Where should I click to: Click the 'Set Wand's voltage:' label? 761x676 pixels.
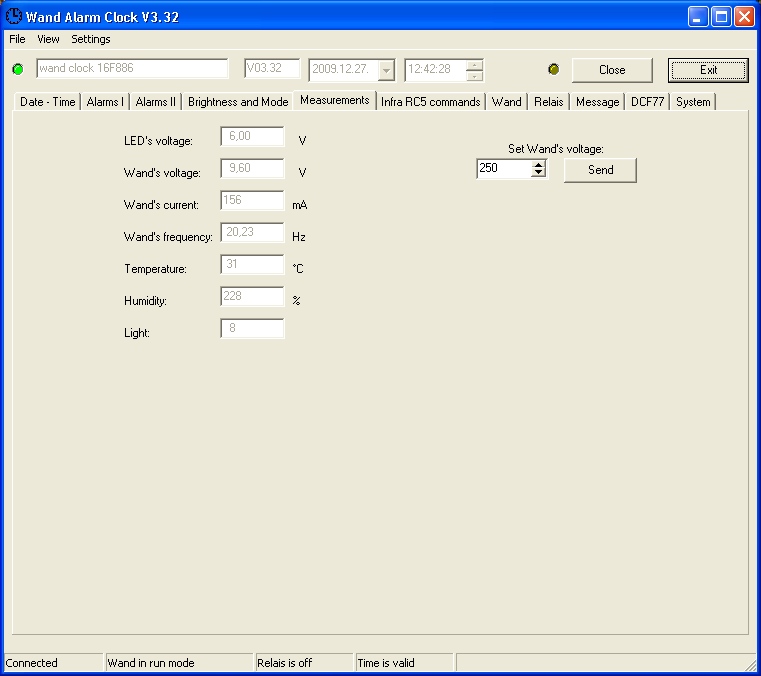tap(556, 149)
